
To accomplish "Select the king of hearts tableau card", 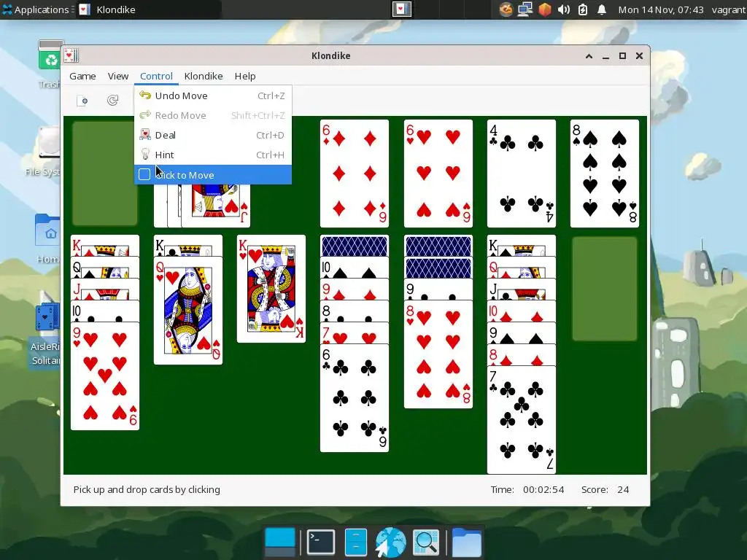I will click(271, 289).
